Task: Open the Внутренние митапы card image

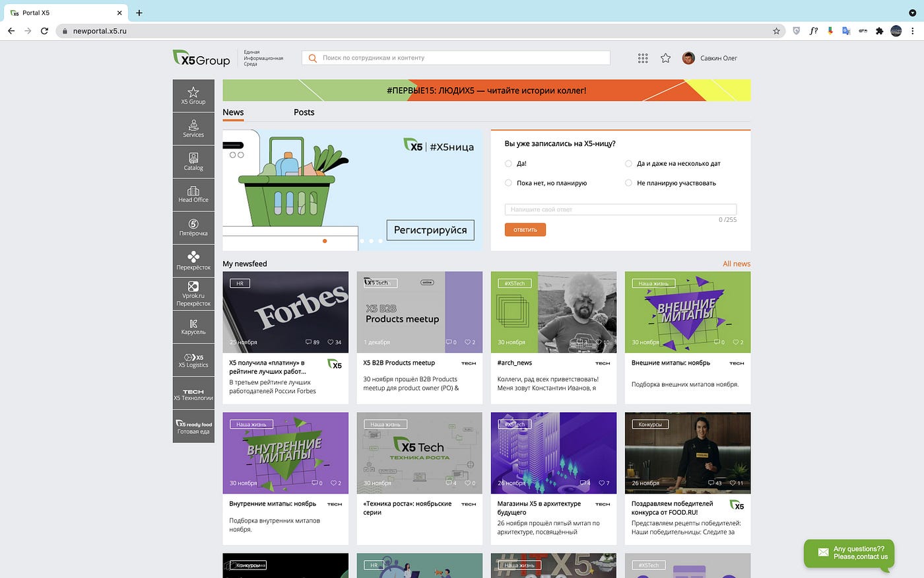Action: coord(285,452)
